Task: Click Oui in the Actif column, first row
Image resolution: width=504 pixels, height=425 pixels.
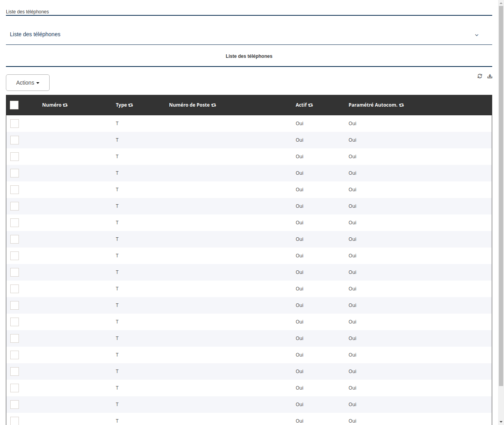Action: click(x=299, y=124)
